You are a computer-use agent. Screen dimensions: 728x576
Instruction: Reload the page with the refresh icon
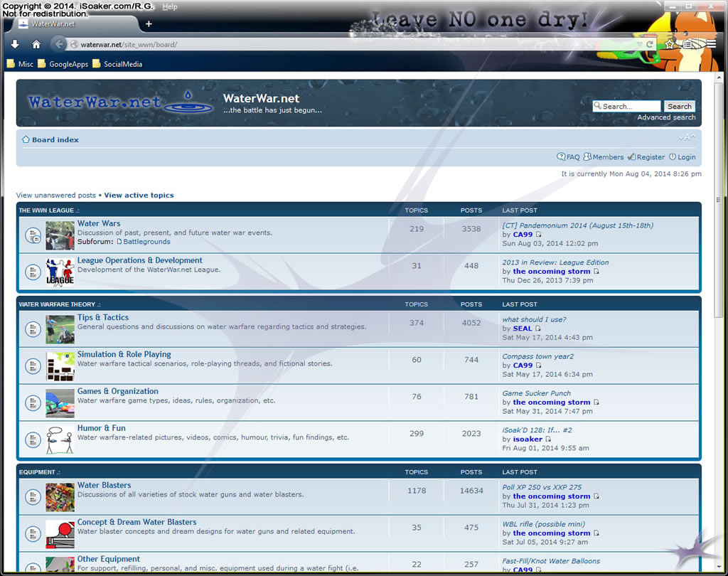pos(650,44)
